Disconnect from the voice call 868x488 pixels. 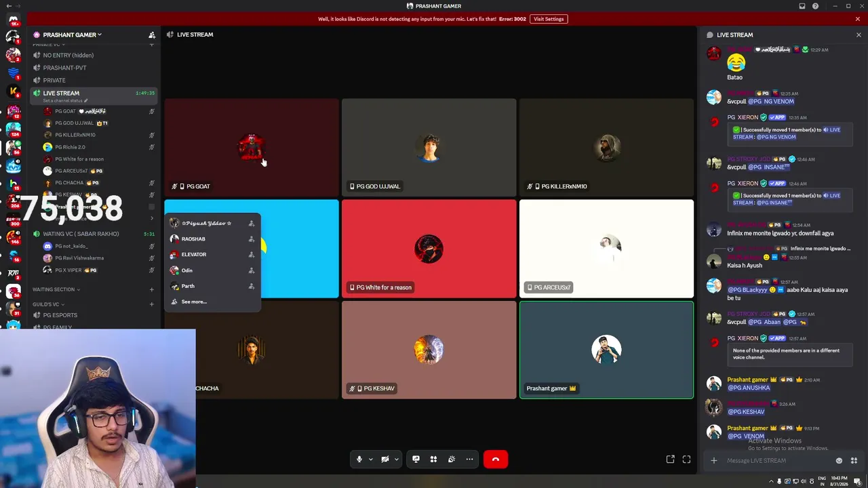click(x=496, y=460)
